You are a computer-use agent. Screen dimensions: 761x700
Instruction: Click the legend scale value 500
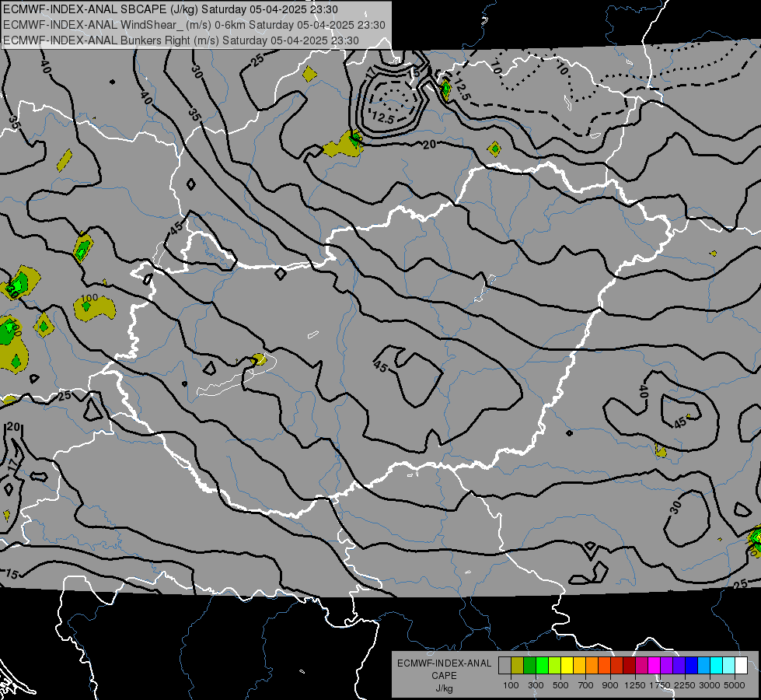pyautogui.click(x=560, y=685)
